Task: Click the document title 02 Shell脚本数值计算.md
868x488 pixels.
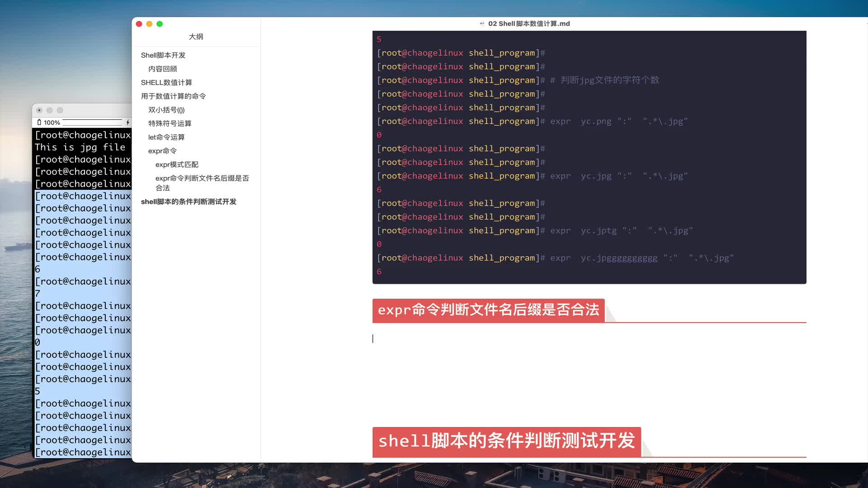Action: tap(529, 23)
